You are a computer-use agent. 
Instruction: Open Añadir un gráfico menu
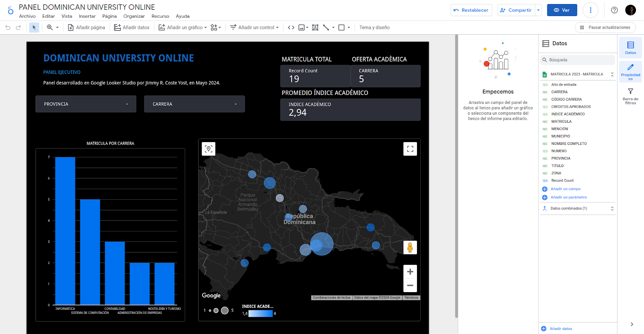click(x=183, y=27)
